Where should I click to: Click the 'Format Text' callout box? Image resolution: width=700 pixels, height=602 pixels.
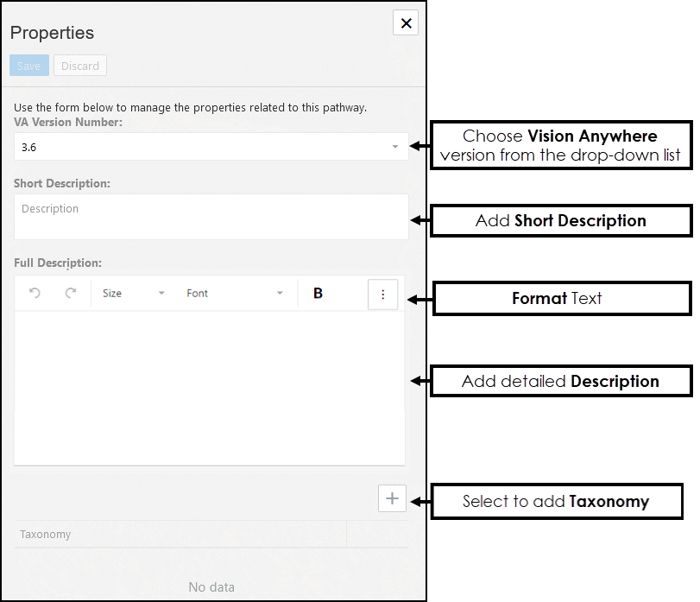[x=561, y=299]
